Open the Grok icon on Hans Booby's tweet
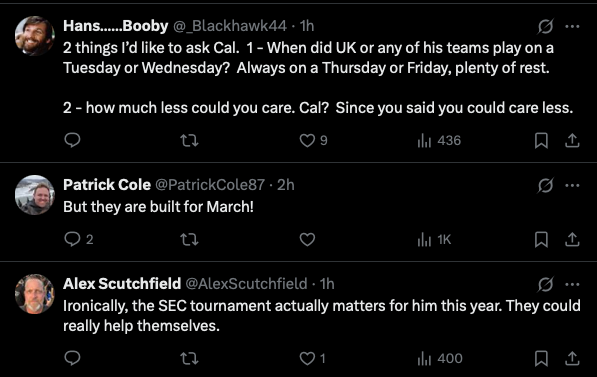Viewport: 597px width, 377px height. click(x=545, y=26)
